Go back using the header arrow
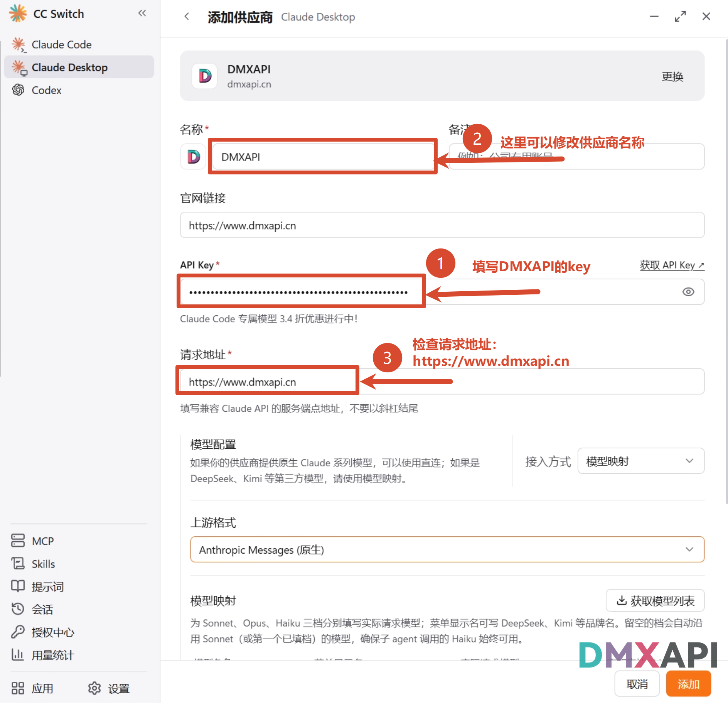Viewport: 728px width, 703px height. point(187,17)
